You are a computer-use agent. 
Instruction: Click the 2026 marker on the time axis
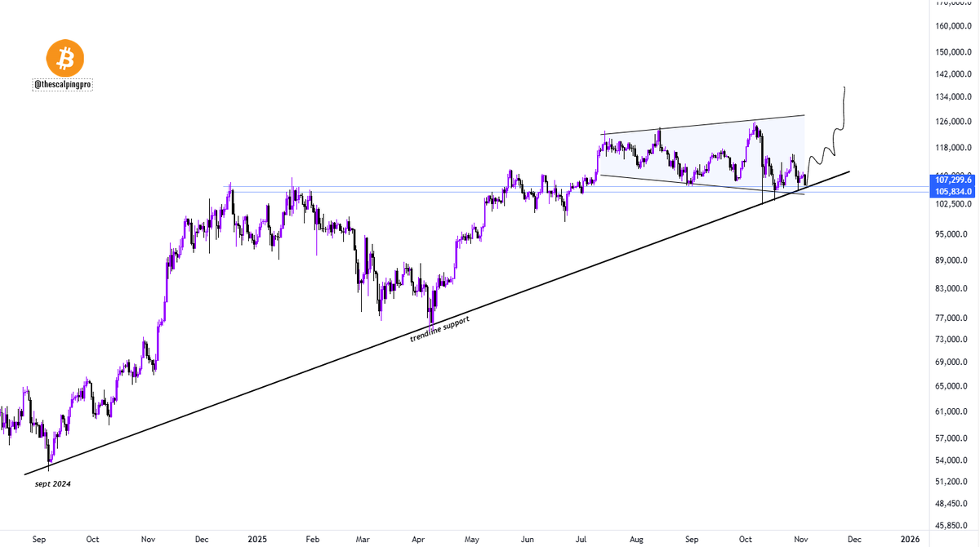[x=909, y=540]
